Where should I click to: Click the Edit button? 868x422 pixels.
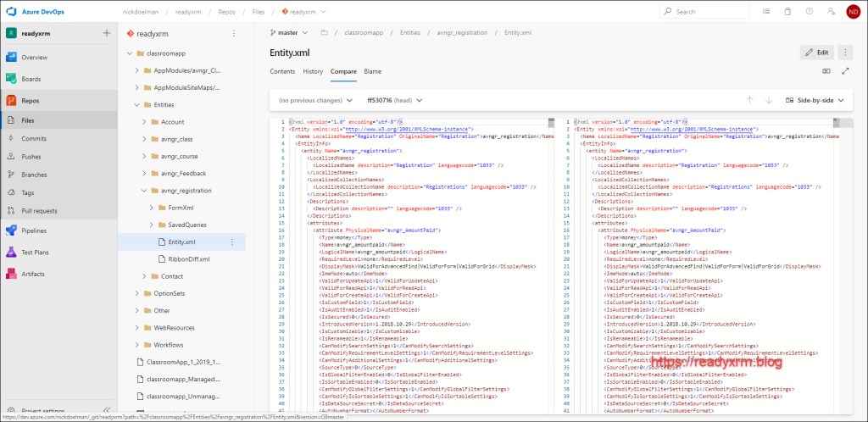816,53
